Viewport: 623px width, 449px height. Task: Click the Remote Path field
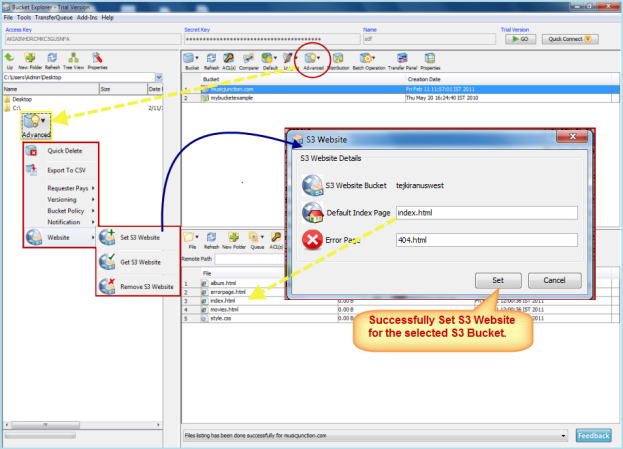pos(250,259)
